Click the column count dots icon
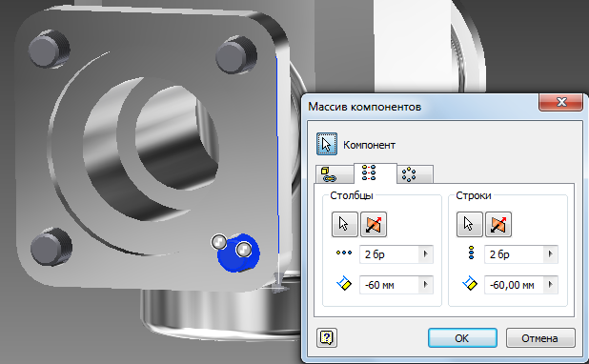Screen dimensions: 589x364 tap(344, 253)
